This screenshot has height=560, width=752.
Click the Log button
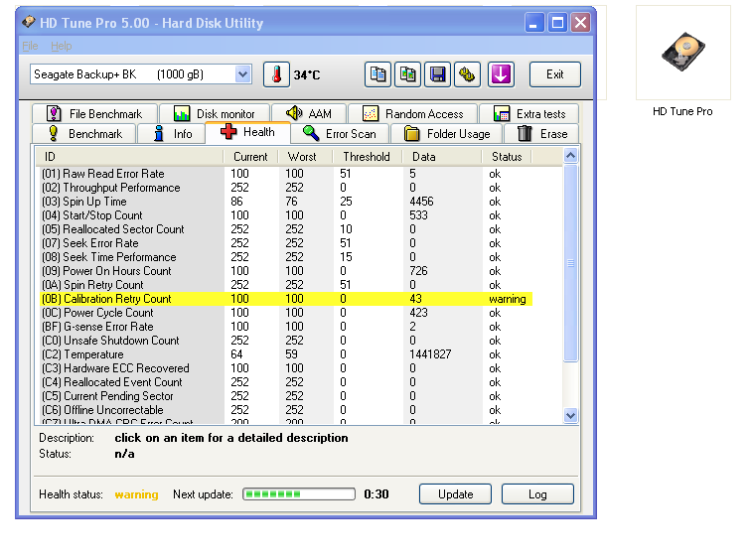(537, 493)
